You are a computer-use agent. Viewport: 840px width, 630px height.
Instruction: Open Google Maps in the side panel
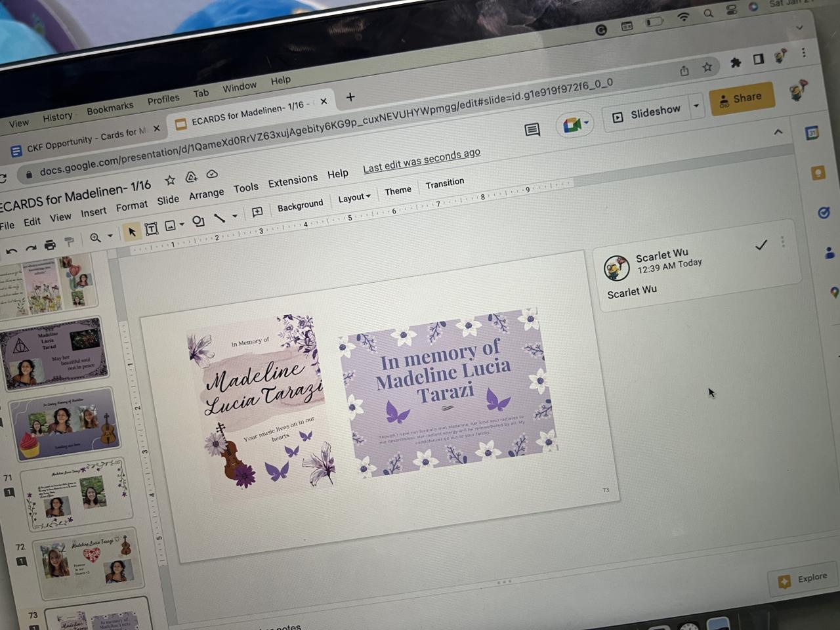tap(834, 292)
